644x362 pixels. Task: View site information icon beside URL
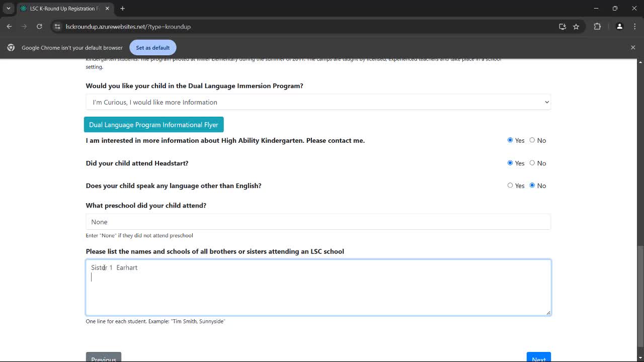click(57, 27)
